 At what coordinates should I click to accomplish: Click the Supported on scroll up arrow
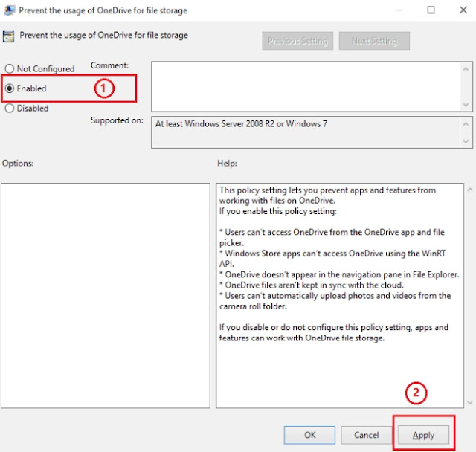tap(466, 123)
